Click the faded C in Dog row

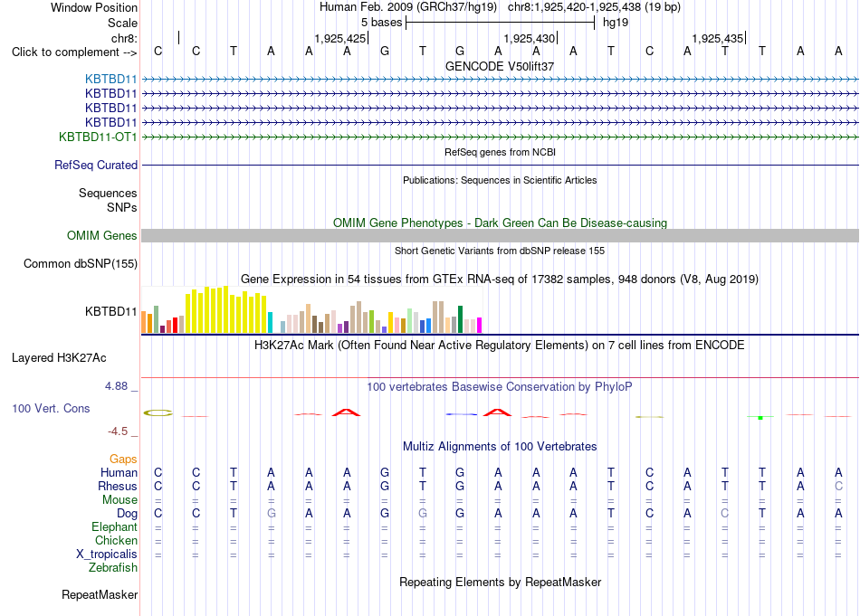724,514
